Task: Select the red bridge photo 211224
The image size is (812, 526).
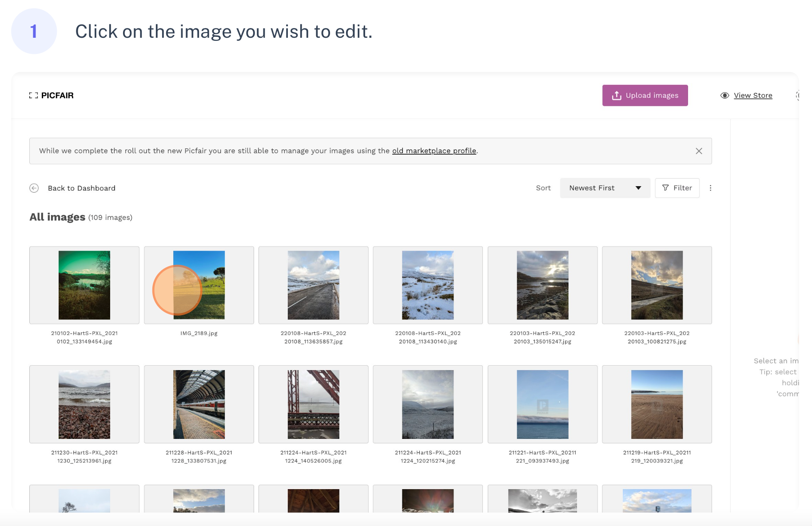Action: (313, 404)
